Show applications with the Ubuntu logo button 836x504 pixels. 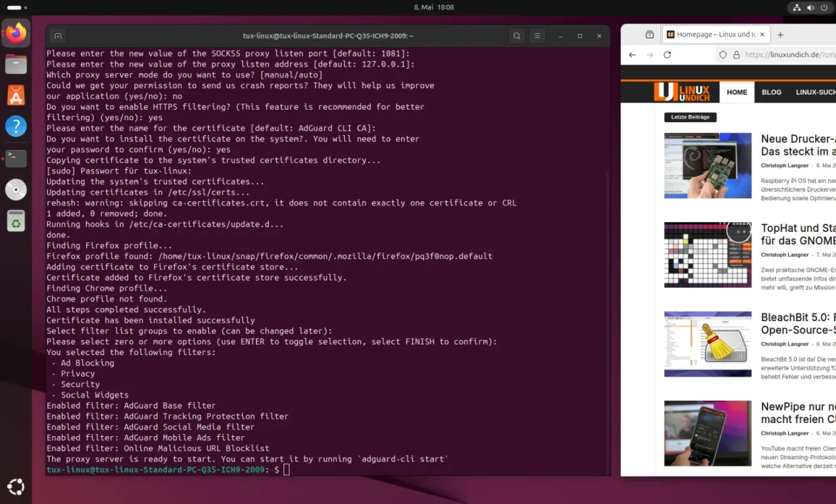[x=16, y=487]
